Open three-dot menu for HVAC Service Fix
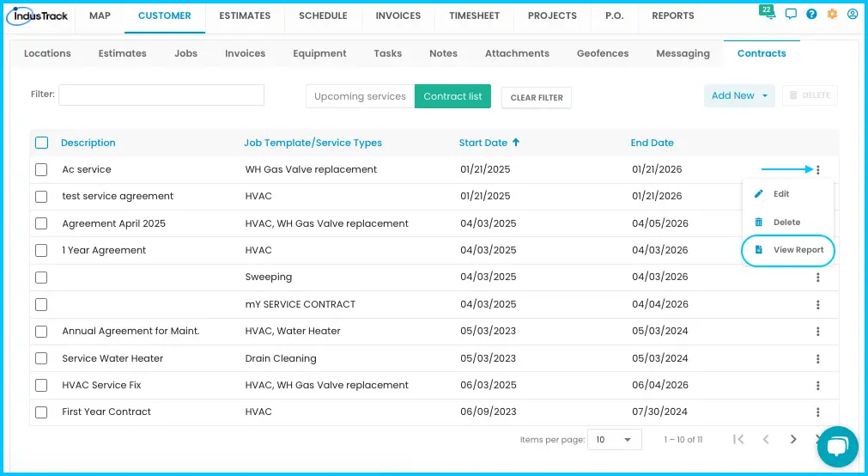This screenshot has height=476, width=868. [x=817, y=385]
